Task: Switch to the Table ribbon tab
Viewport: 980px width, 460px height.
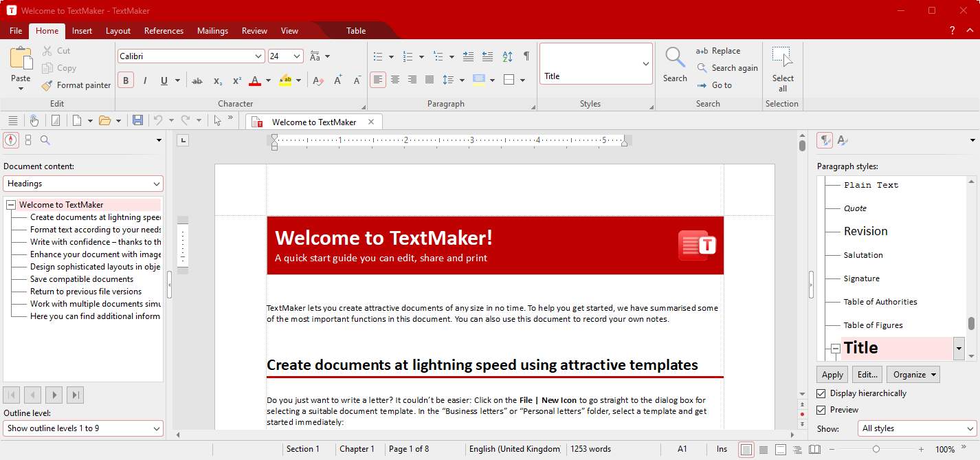Action: click(356, 31)
